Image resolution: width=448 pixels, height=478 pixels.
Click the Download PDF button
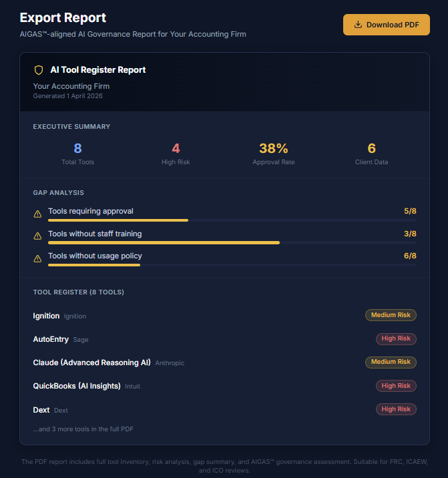(x=386, y=25)
